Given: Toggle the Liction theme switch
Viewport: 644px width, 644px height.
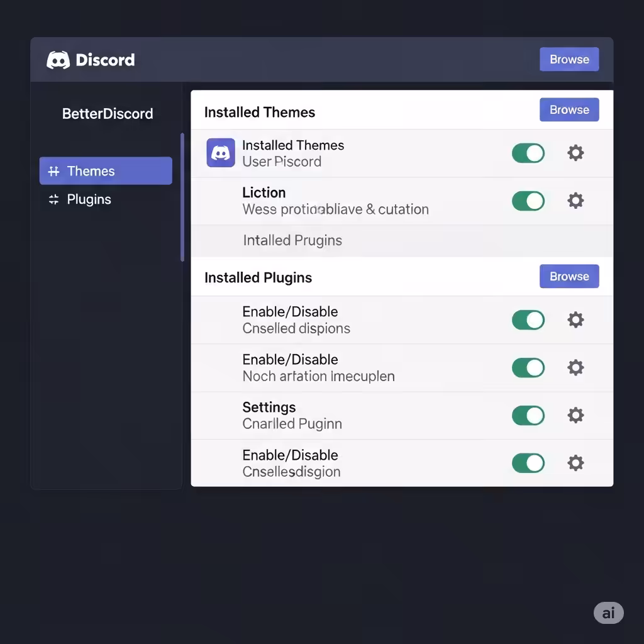Looking at the screenshot, I should pyautogui.click(x=528, y=201).
